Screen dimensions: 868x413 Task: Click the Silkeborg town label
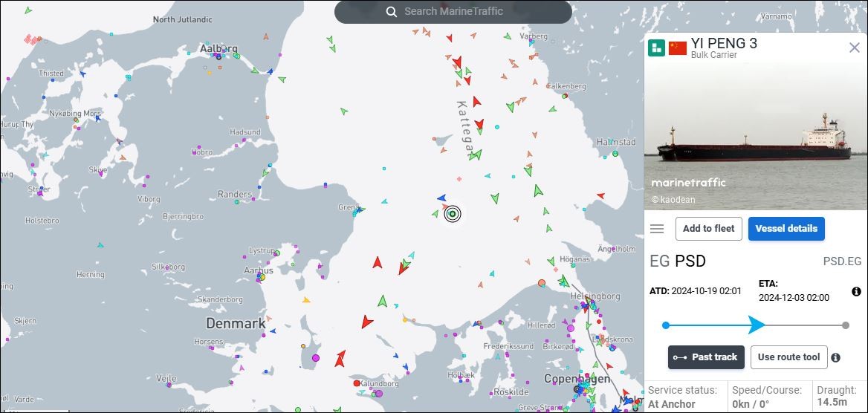click(168, 267)
